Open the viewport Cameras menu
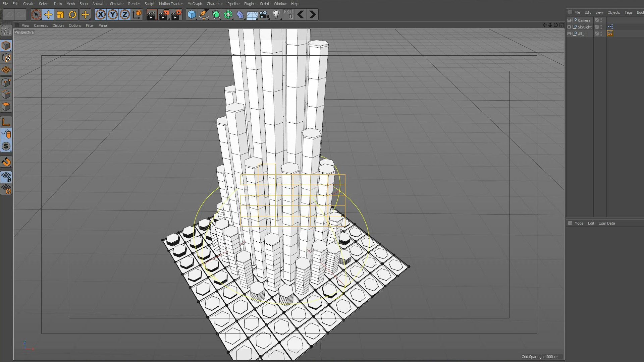The image size is (644, 362). [x=41, y=25]
